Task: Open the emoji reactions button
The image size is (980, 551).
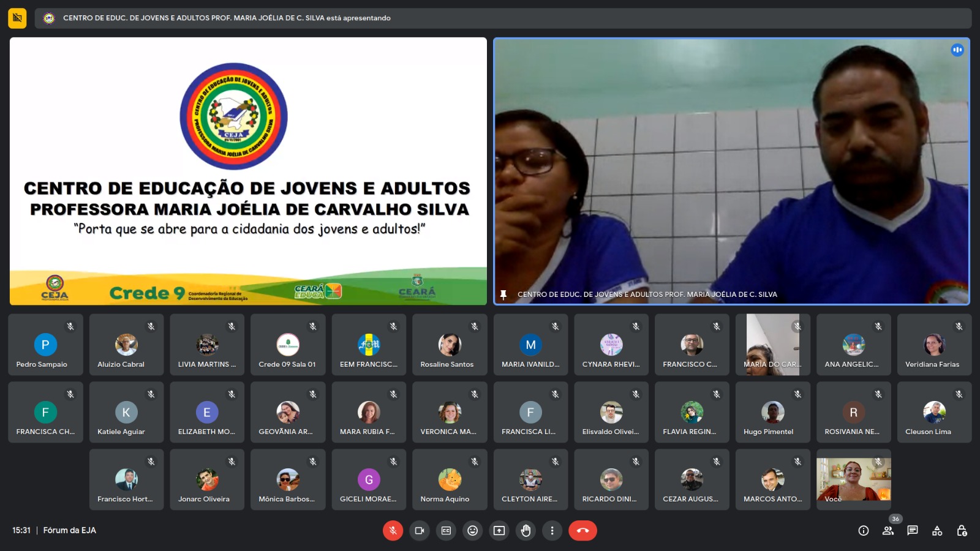Action: (x=473, y=531)
